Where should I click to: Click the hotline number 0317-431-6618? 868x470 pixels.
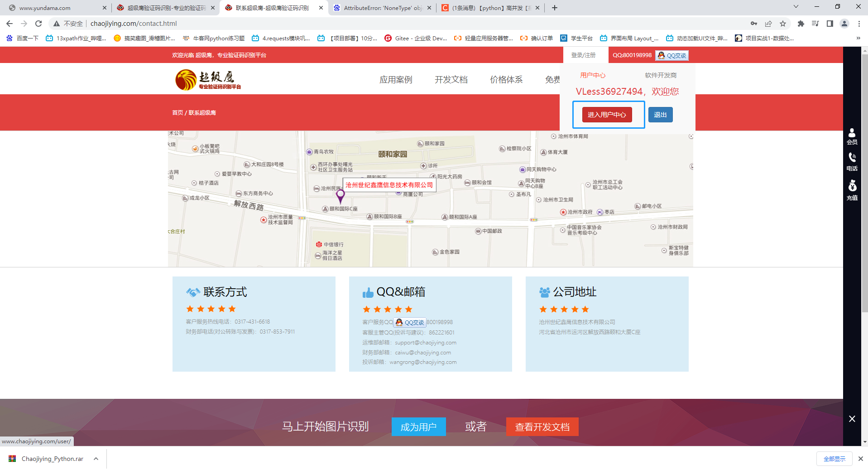(x=252, y=322)
